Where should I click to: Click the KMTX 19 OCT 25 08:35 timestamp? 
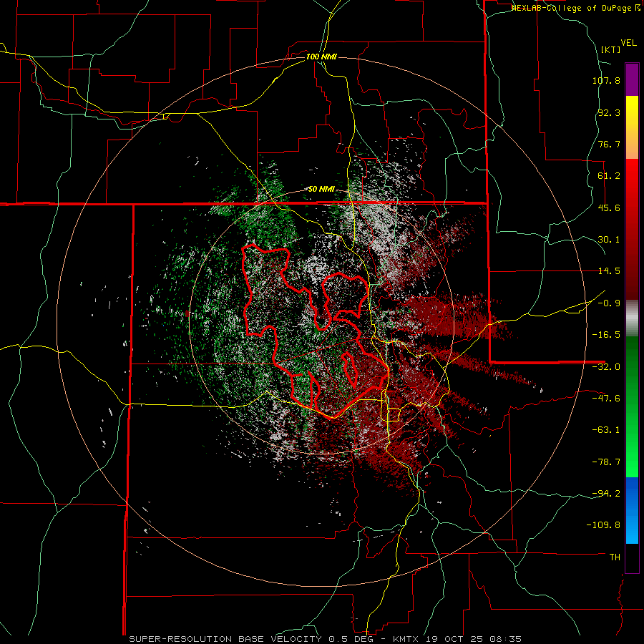click(x=457, y=639)
